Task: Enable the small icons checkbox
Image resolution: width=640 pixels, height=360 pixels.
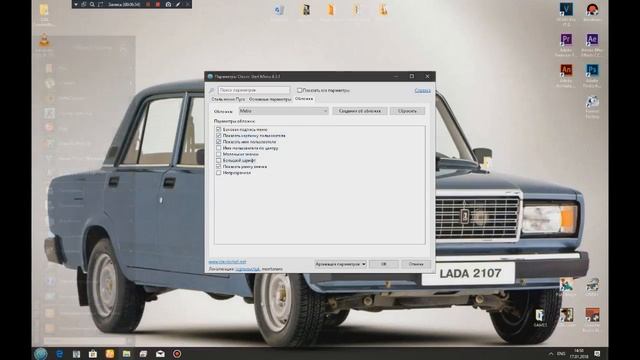Action: (219, 154)
